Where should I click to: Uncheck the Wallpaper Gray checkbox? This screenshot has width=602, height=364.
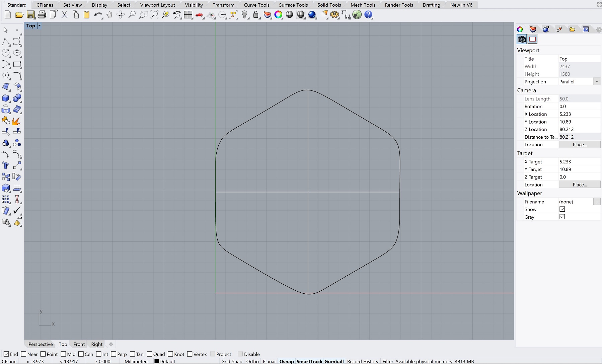click(x=562, y=217)
